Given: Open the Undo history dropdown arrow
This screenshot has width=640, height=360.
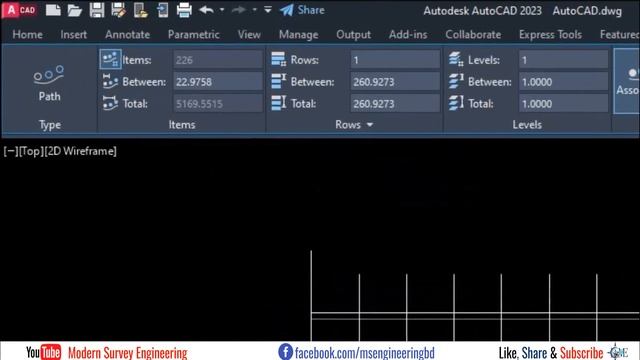Looking at the screenshot, I should click(x=222, y=9).
